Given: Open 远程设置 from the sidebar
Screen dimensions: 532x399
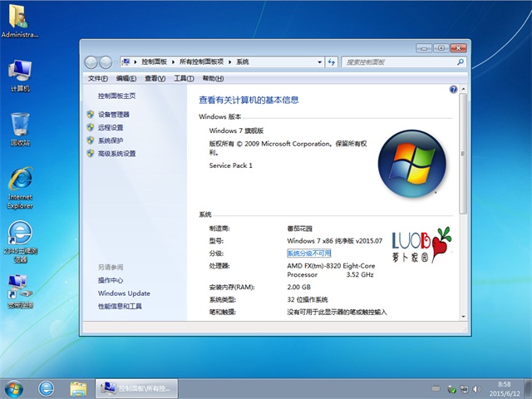Looking at the screenshot, I should click(110, 127).
